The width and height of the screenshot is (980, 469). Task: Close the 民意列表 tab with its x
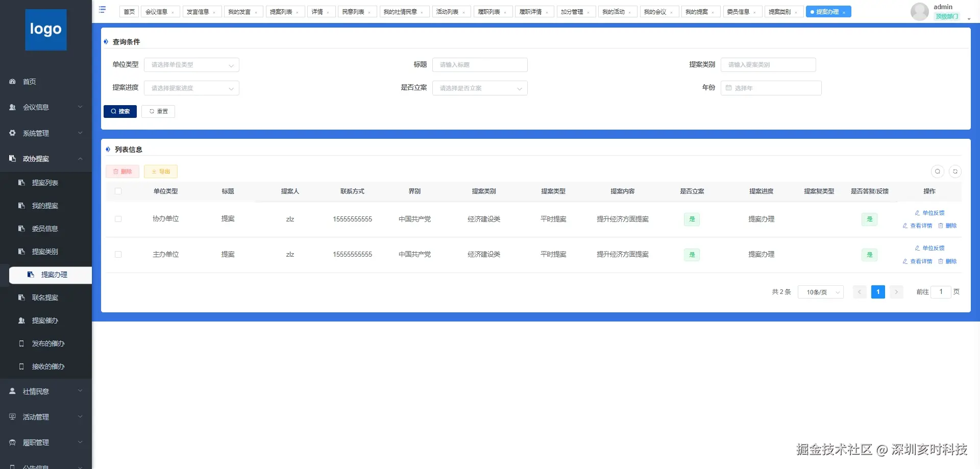369,12
